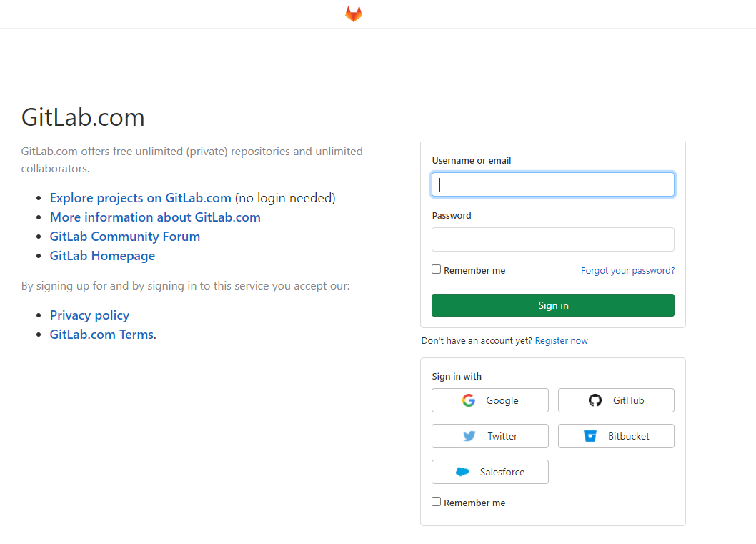This screenshot has width=756, height=544.
Task: Click Register now to create account
Action: 562,340
